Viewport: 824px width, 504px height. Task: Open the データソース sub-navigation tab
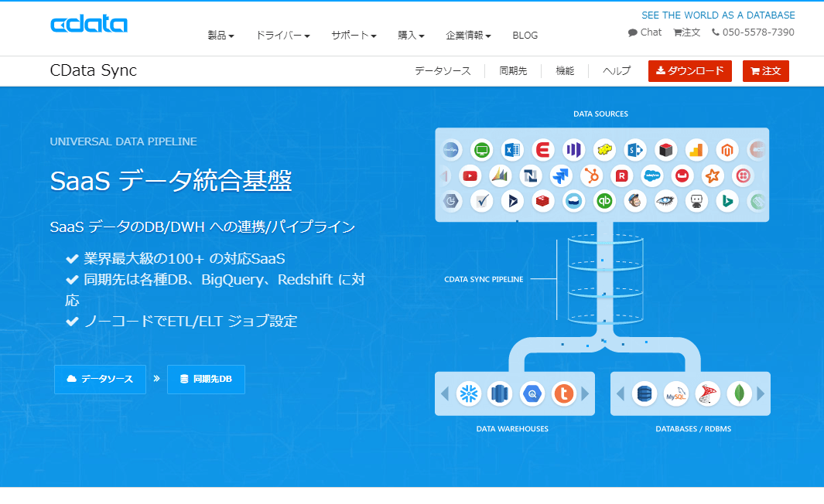[443, 71]
